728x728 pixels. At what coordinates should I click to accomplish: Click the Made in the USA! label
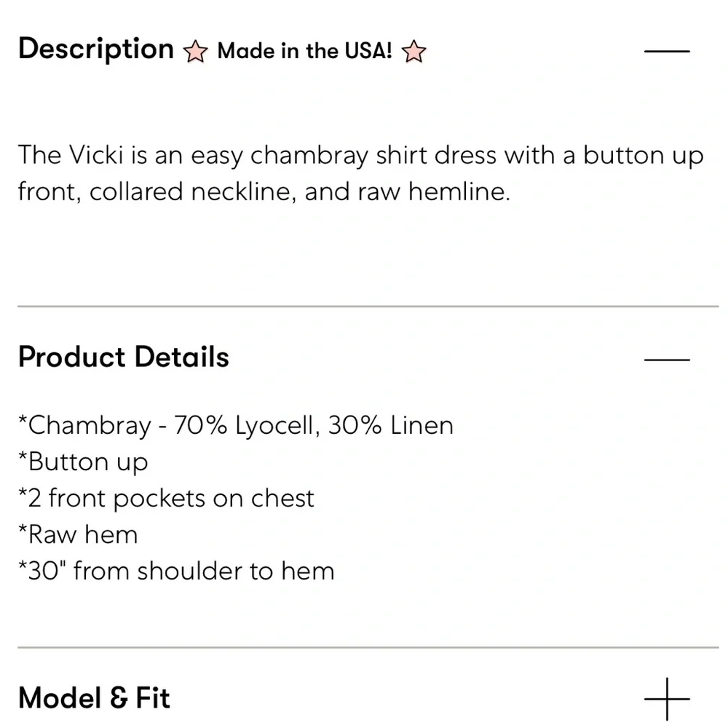[x=304, y=52]
